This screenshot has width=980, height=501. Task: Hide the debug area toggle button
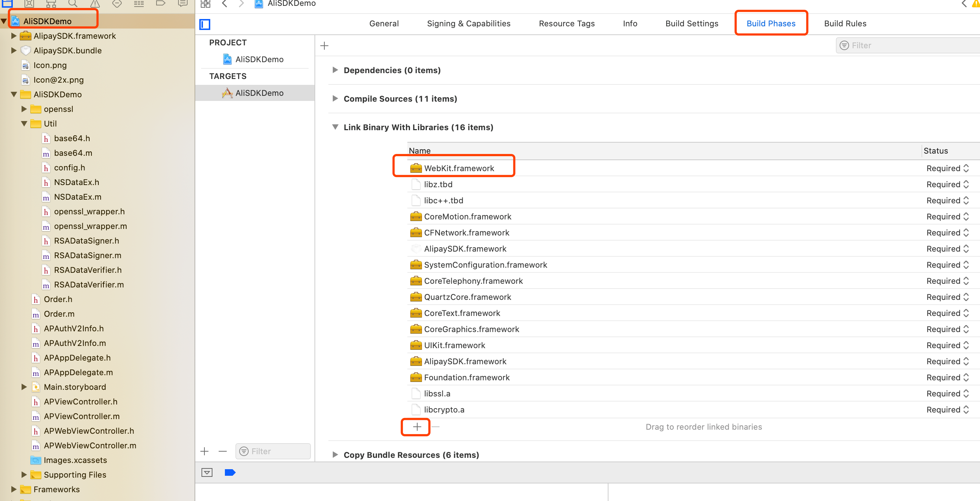(207, 472)
